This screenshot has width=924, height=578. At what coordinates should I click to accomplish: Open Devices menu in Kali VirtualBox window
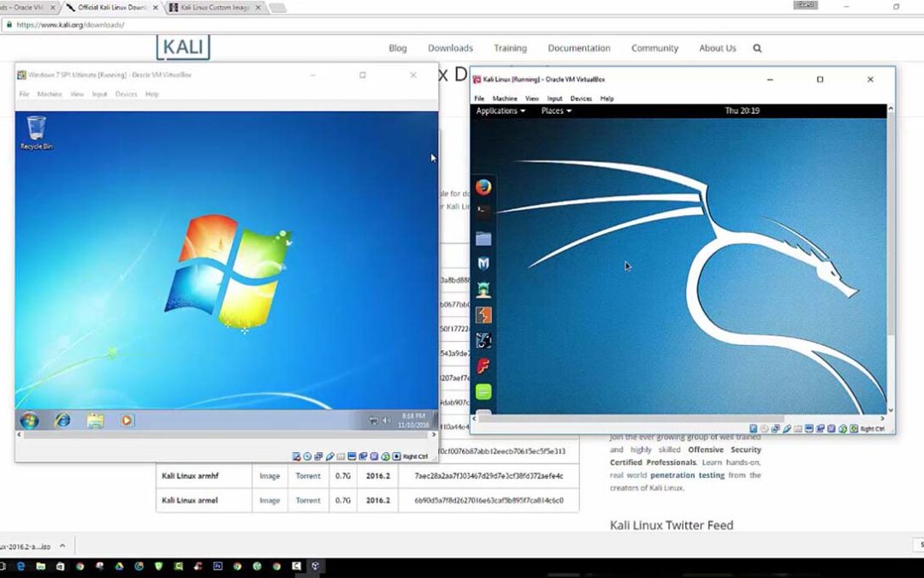(x=581, y=98)
